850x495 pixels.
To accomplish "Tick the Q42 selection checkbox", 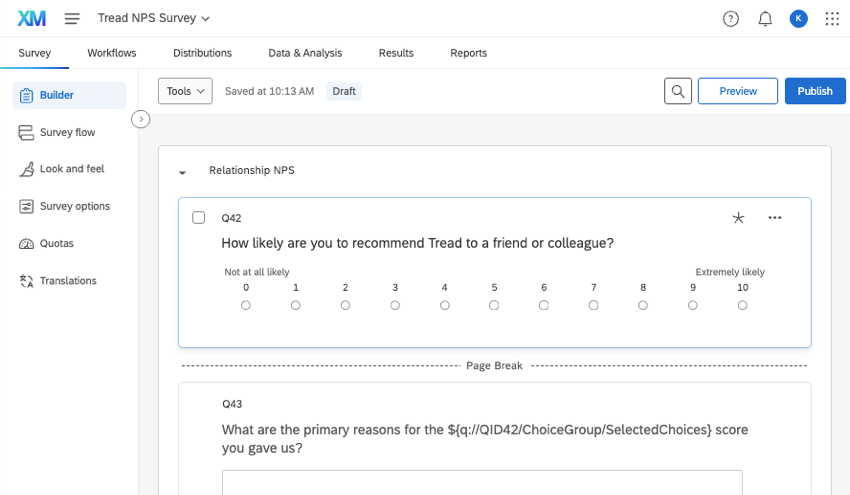I will tap(198, 217).
